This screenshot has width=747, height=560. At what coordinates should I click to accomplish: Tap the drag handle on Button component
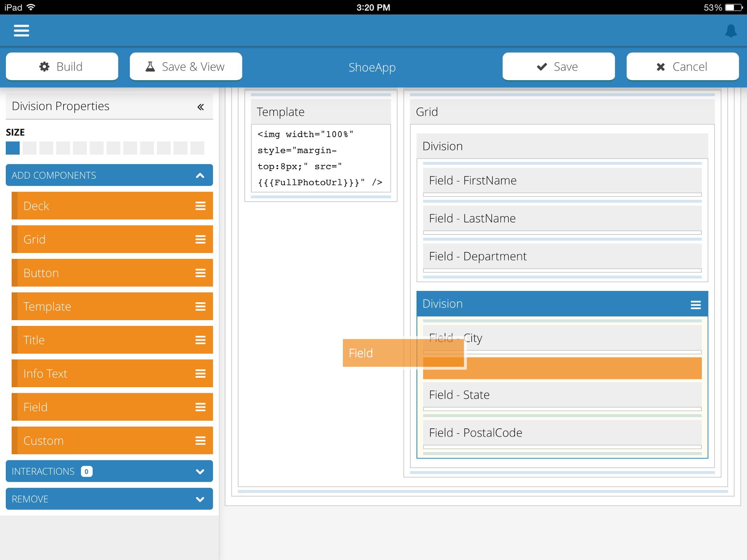pos(200,273)
